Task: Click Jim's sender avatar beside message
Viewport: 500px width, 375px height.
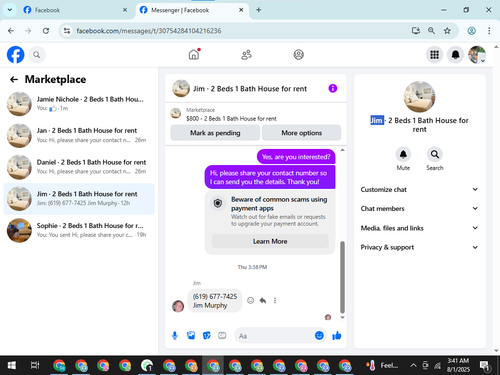Action: coord(178,306)
